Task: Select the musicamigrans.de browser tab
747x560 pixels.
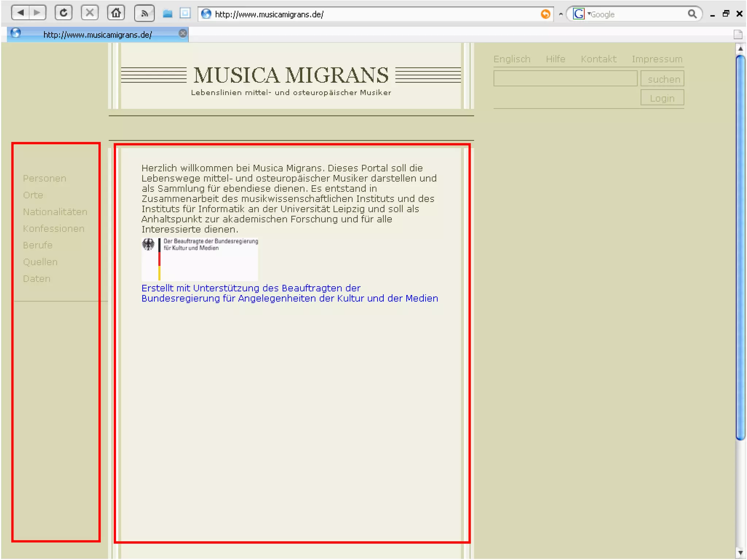Action: [x=97, y=35]
